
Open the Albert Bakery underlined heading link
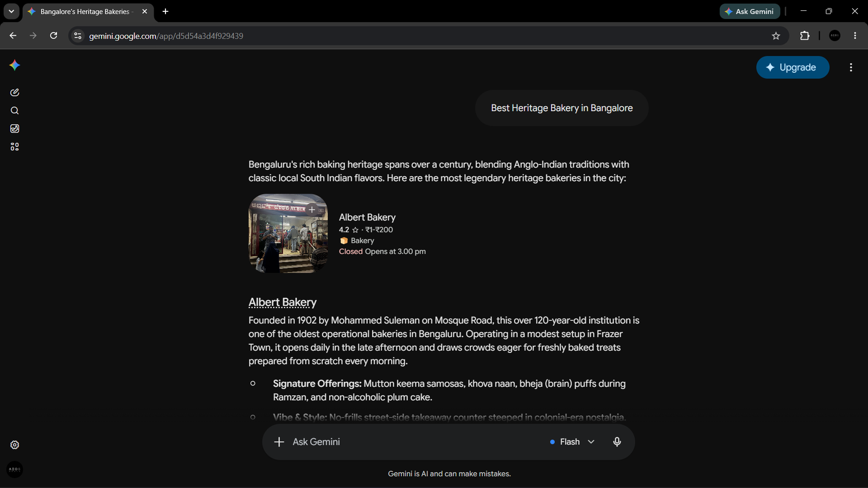click(x=282, y=303)
